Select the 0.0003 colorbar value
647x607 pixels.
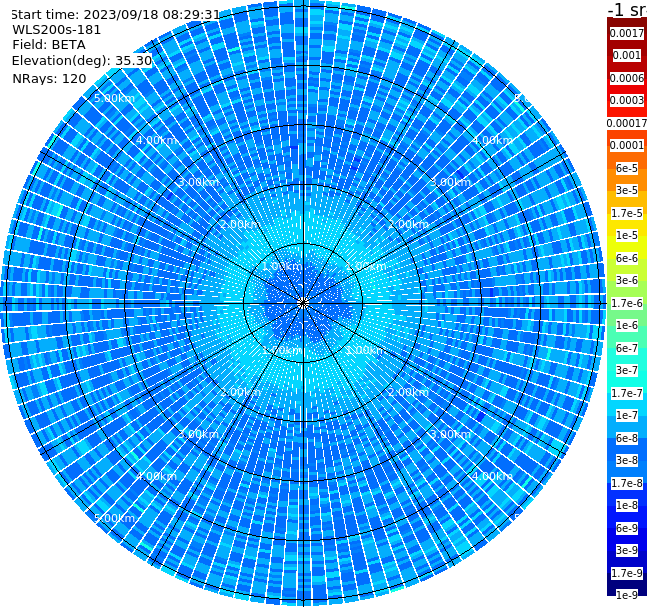tap(627, 100)
